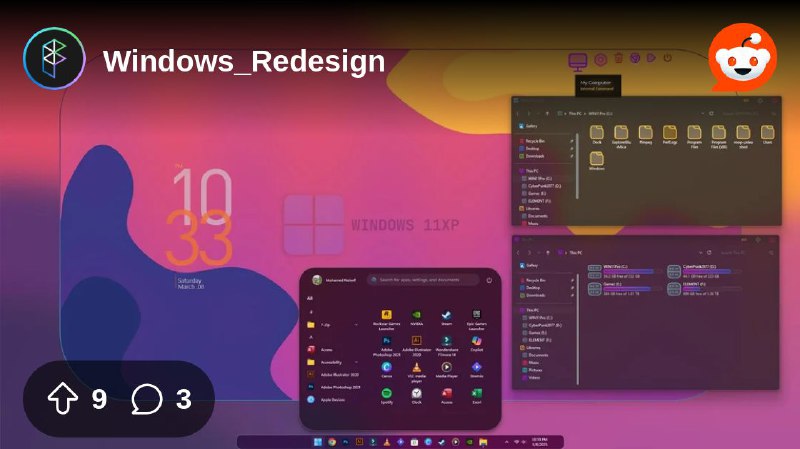This screenshot has width=800, height=449.
Task: Open Spotify from the Start menu
Action: [386, 396]
